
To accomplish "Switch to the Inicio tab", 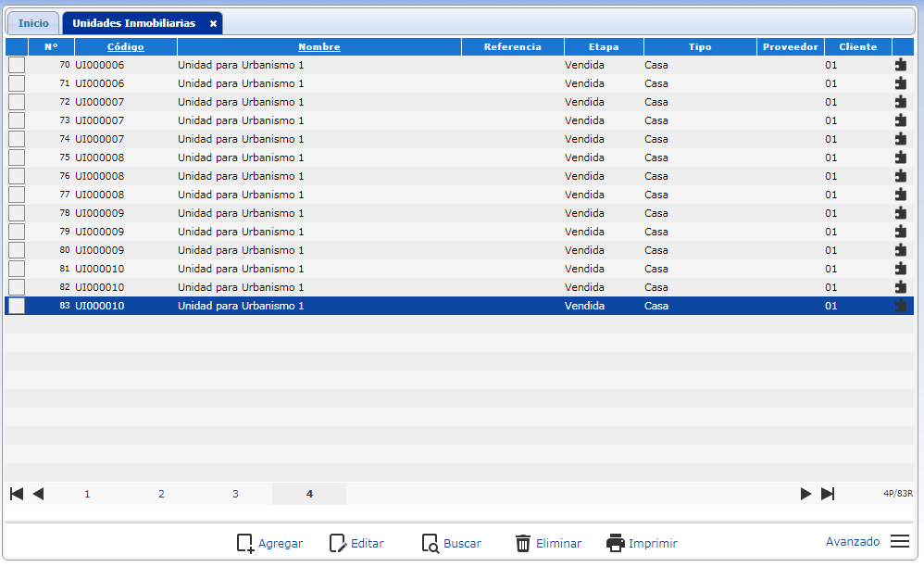I will coord(33,23).
